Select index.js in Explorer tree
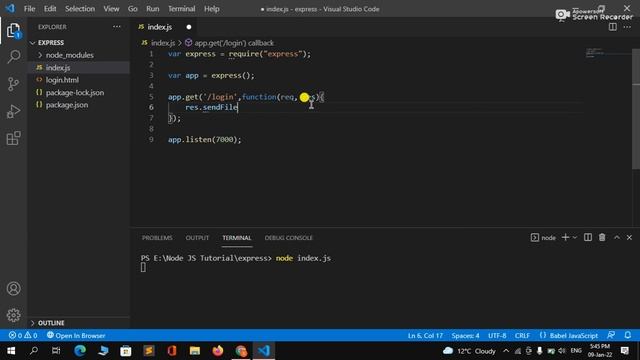 point(58,68)
